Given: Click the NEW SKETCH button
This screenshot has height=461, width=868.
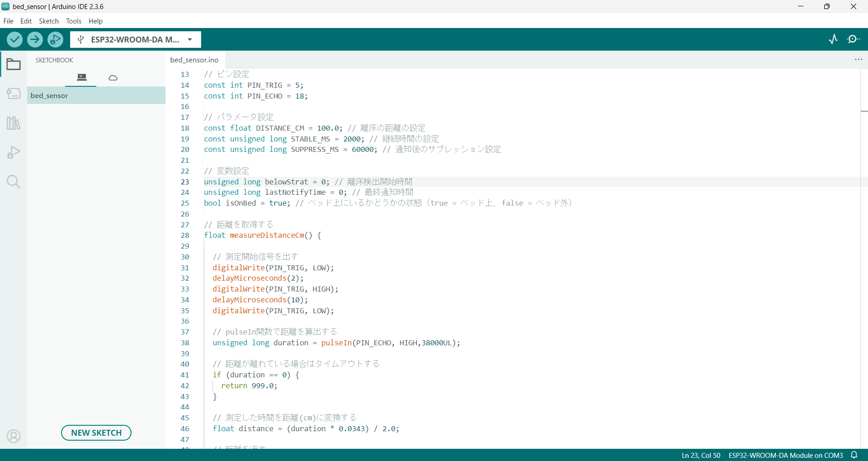Looking at the screenshot, I should click(x=96, y=433).
